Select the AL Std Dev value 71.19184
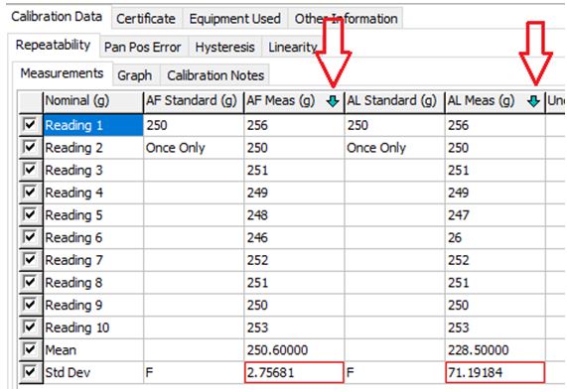 pyautogui.click(x=496, y=372)
